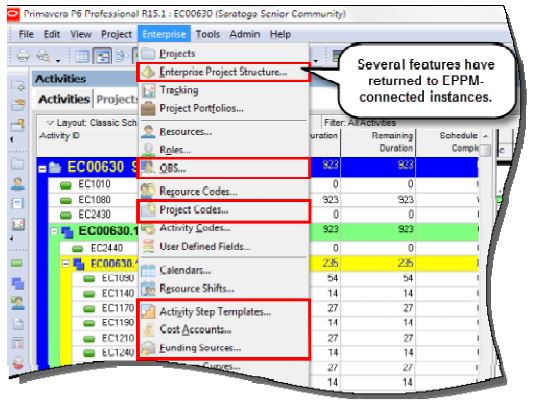Click the Activities green bar sidebar icon
Screen dimensions: 537x412
coord(17,263)
